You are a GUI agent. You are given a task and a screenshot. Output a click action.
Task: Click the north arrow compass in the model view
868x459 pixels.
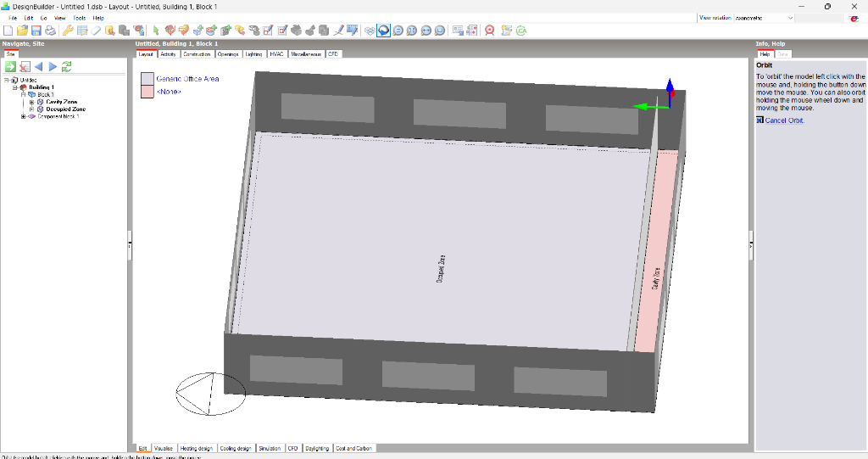tap(211, 394)
